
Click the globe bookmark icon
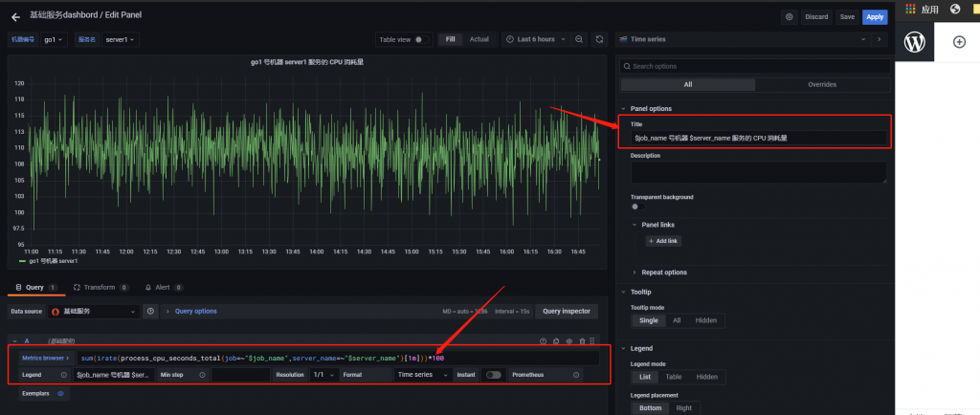pyautogui.click(x=955, y=9)
